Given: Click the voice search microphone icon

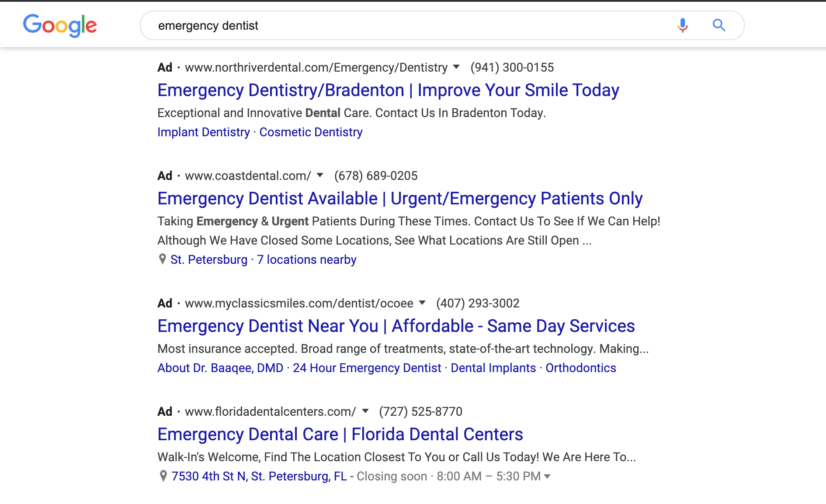Looking at the screenshot, I should point(683,25).
